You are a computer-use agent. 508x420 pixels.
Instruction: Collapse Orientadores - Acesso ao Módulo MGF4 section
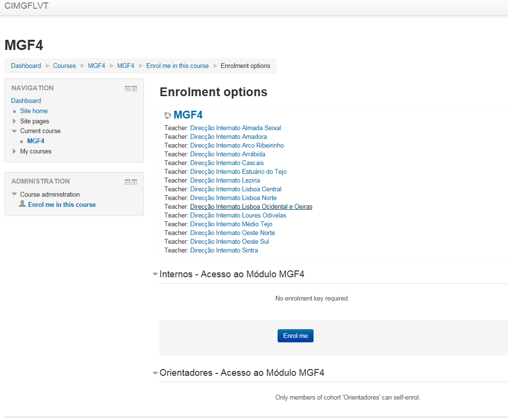point(155,373)
